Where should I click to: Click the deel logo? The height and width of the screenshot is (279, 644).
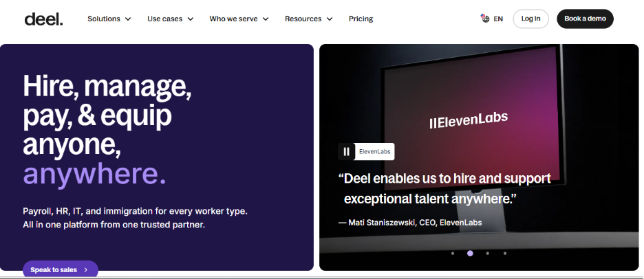pyautogui.click(x=43, y=19)
